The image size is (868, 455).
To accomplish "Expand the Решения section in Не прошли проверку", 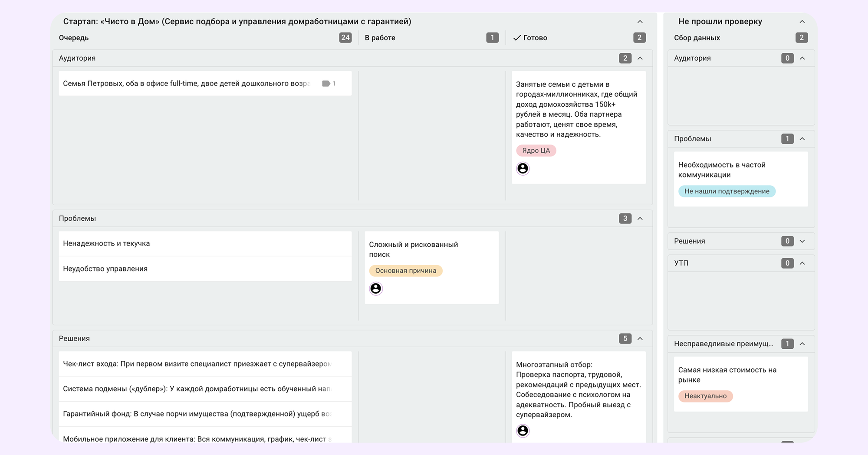I will tap(802, 241).
